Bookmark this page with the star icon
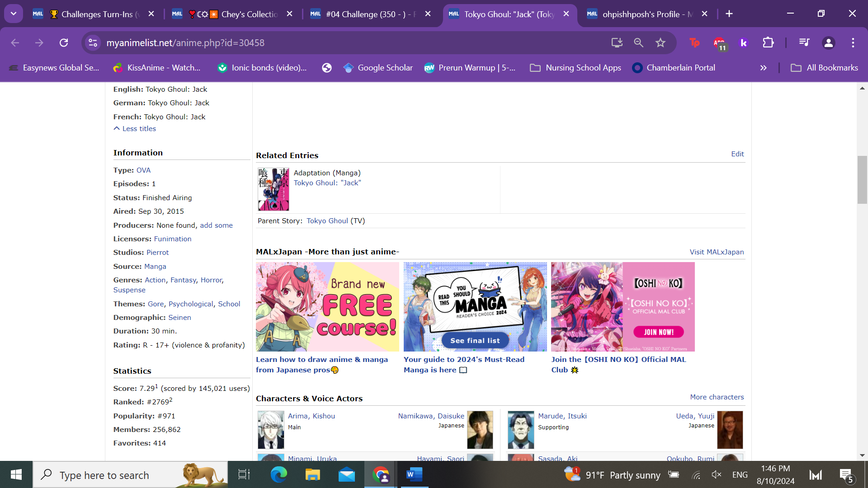The width and height of the screenshot is (868, 488). pos(660,42)
